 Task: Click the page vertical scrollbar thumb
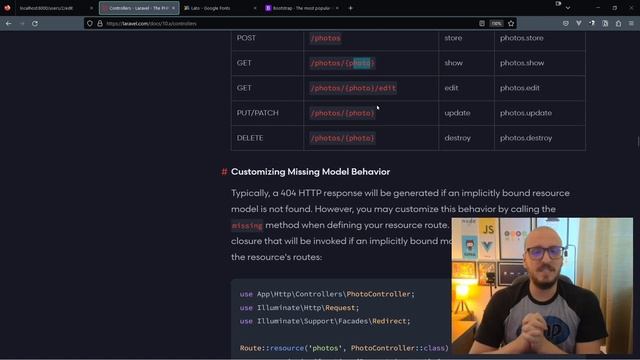point(638,142)
